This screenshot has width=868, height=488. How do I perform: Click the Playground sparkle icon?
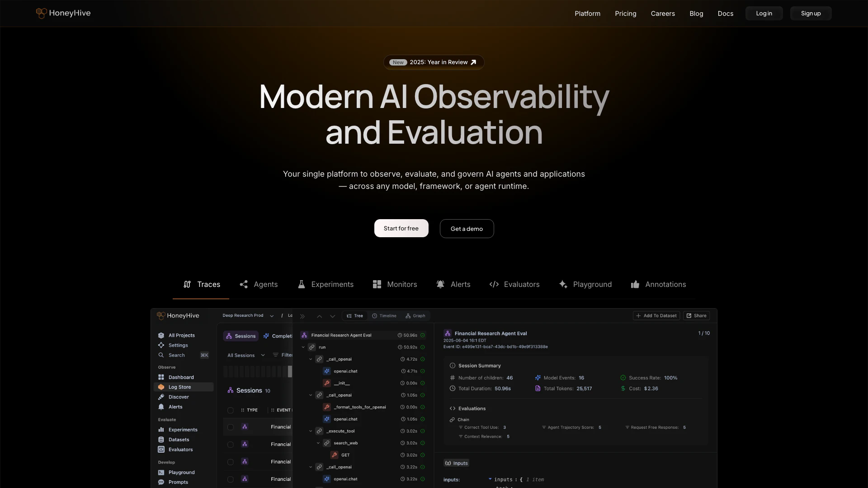(x=563, y=284)
